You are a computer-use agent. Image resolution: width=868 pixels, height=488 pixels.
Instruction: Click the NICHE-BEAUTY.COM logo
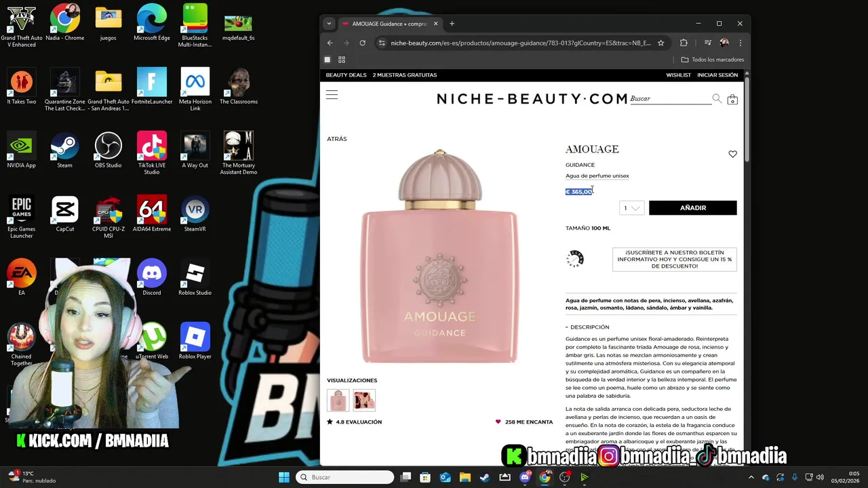coord(532,99)
